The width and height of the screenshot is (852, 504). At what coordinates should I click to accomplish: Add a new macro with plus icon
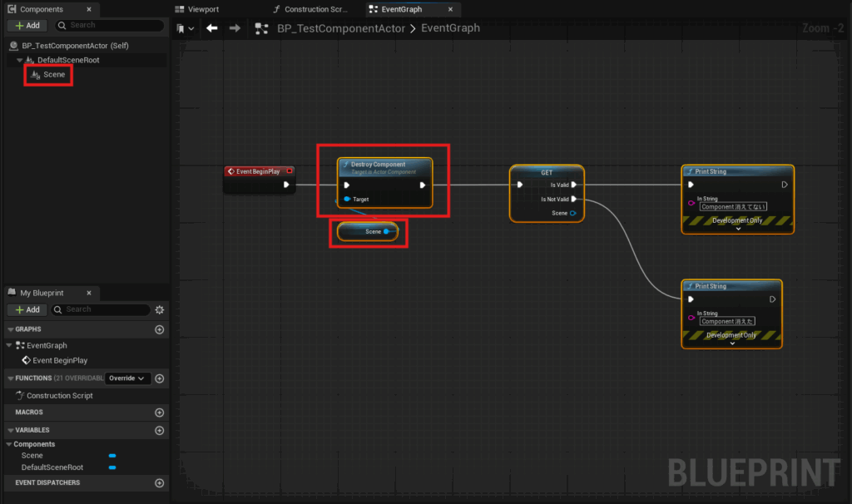[x=160, y=413]
